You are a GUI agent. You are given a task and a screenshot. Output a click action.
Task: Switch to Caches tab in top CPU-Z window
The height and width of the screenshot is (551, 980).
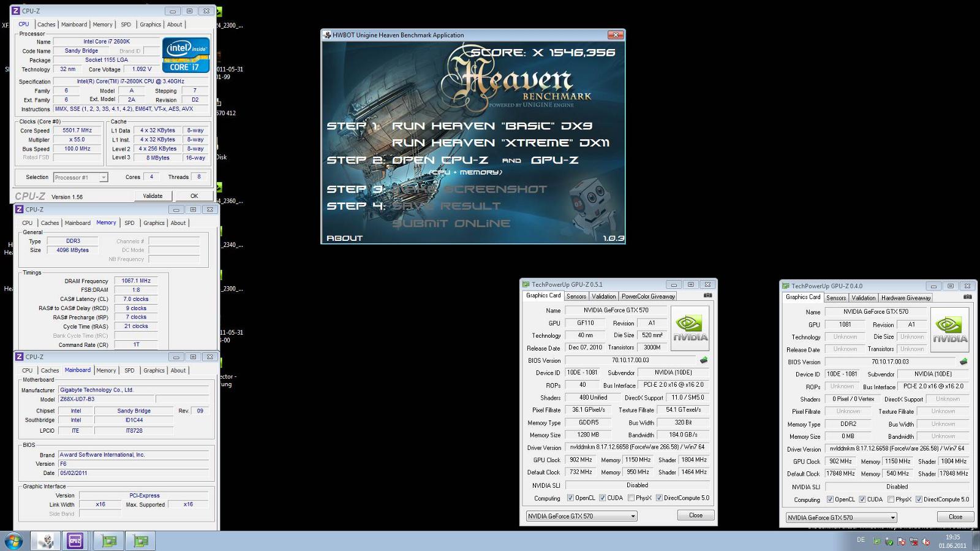47,25
